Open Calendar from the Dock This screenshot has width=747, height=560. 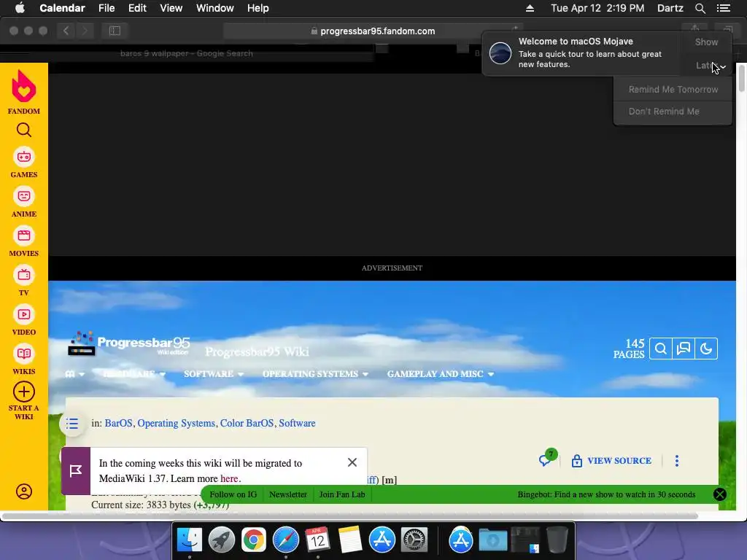[x=318, y=540]
